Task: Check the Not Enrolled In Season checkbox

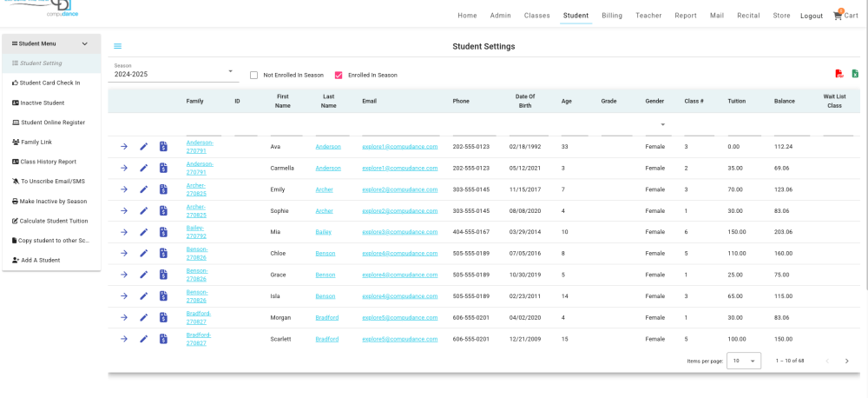Action: pos(253,75)
